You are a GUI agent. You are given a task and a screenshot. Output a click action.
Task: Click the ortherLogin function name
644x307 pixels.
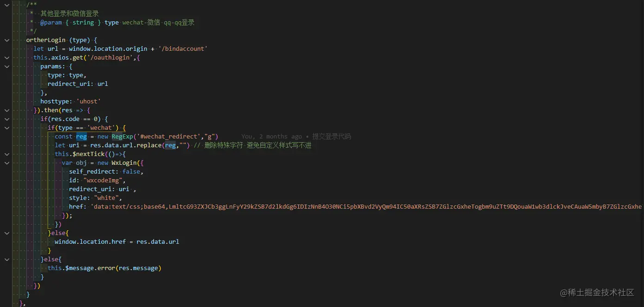(x=46, y=40)
